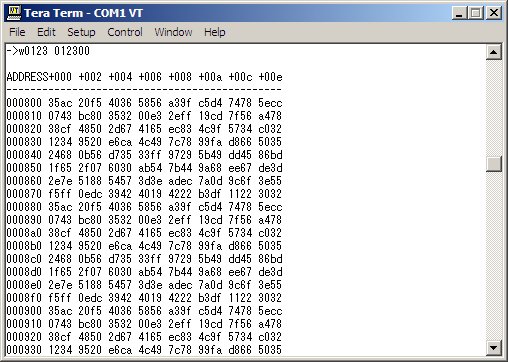Click address 000830
Viewport: 508px width, 362px height.
point(24,142)
